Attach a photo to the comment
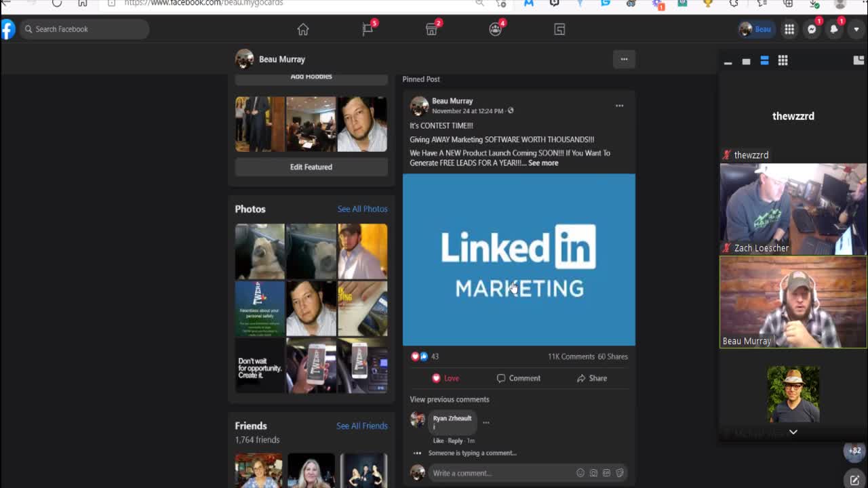 pos(593,473)
